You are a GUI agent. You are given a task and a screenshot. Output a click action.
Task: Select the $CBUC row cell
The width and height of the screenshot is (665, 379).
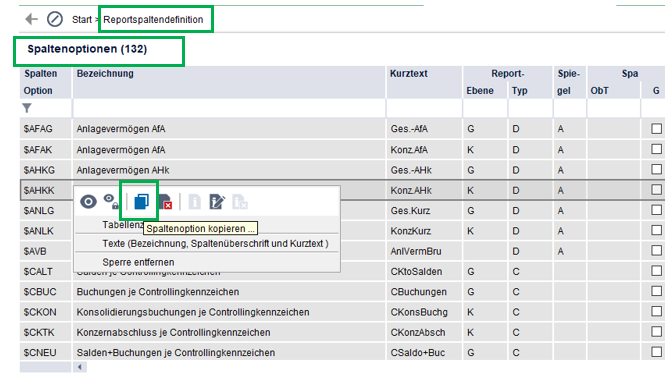45,292
